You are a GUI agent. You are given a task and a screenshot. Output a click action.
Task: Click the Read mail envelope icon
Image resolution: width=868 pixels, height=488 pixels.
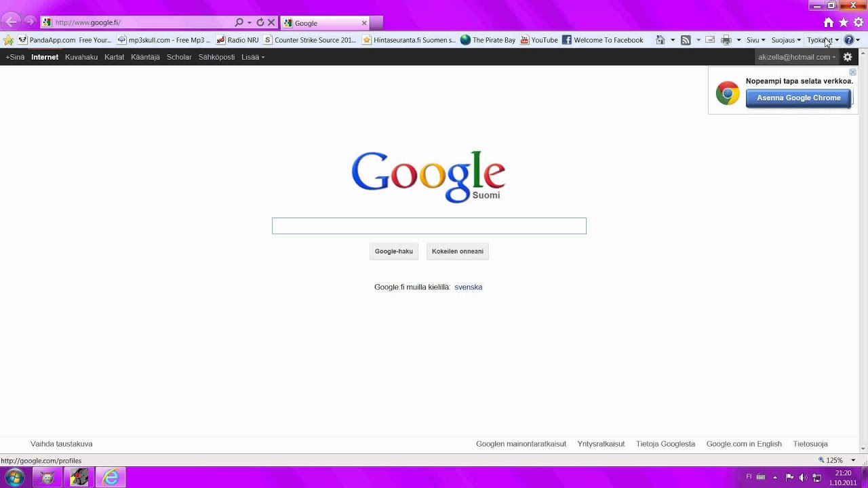pyautogui.click(x=710, y=40)
